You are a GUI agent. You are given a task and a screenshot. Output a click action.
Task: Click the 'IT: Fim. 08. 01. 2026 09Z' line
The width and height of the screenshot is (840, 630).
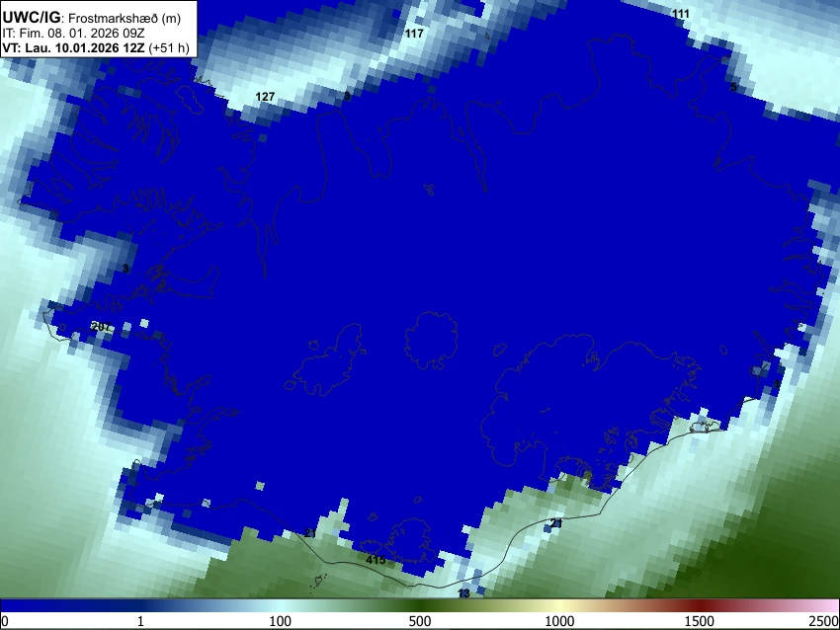point(73,34)
